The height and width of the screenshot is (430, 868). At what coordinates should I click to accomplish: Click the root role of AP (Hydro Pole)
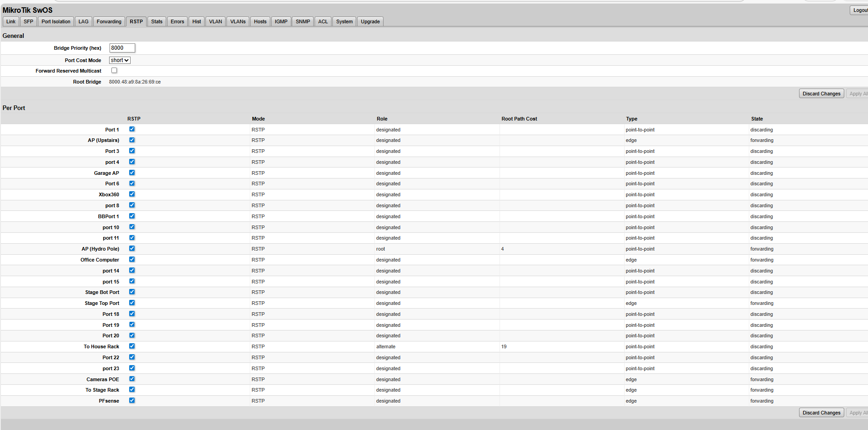pos(381,249)
